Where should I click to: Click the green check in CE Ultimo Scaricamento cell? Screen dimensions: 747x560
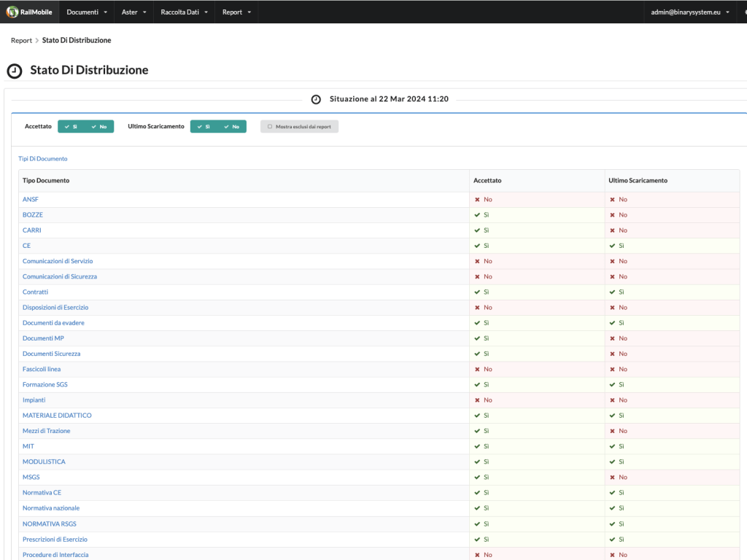612,246
